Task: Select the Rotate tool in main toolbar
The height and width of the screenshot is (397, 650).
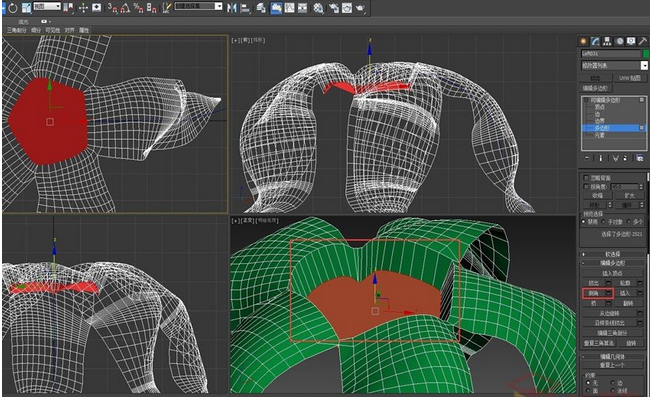Action: click(13, 7)
